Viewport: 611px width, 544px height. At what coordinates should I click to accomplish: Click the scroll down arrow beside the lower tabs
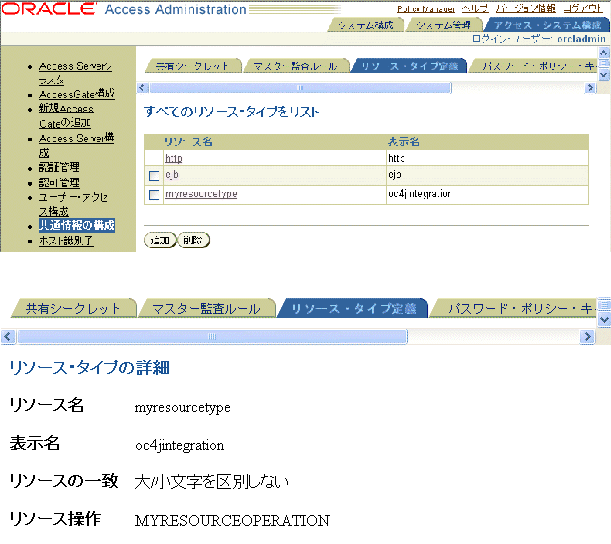click(x=604, y=320)
